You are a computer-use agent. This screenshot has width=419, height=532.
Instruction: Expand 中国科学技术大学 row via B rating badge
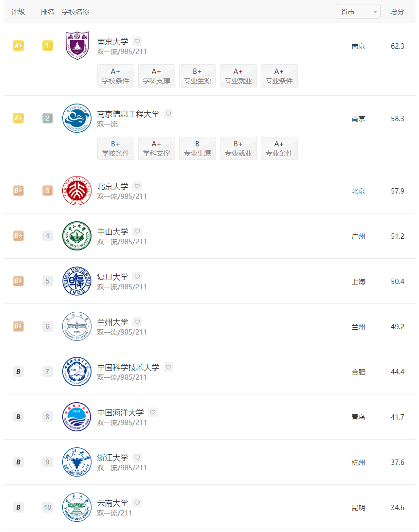click(x=18, y=372)
